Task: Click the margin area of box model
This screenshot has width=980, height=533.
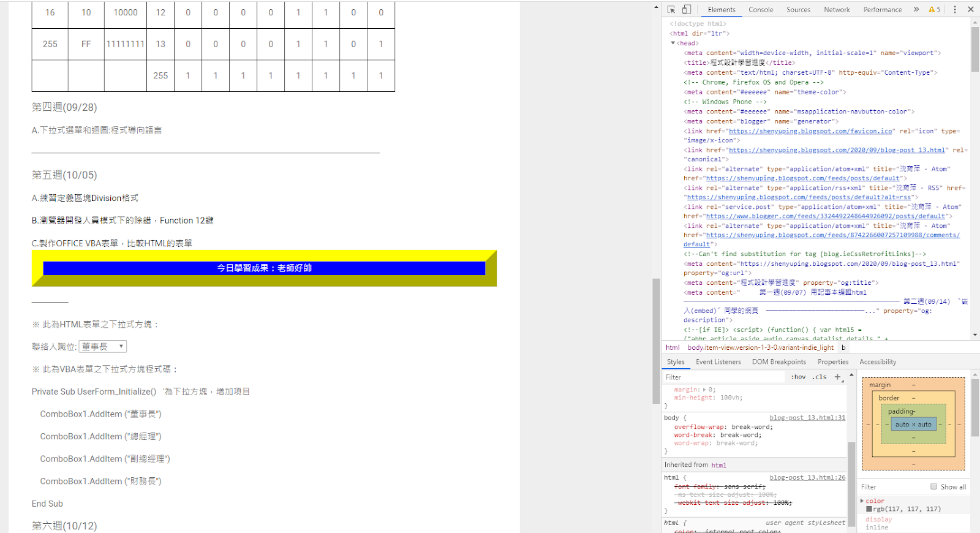Action: [913, 384]
